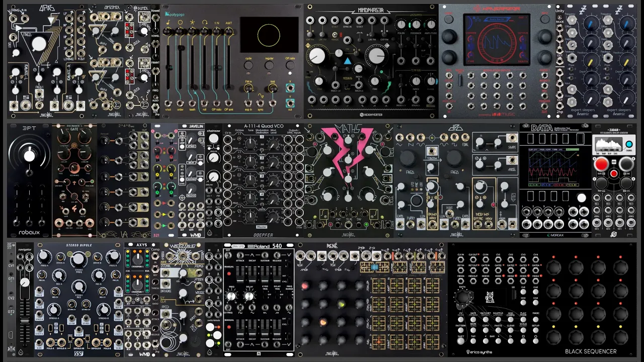Click the teal Y out jack on Polygogo
This screenshot has height=362, width=644.
[x=290, y=103]
